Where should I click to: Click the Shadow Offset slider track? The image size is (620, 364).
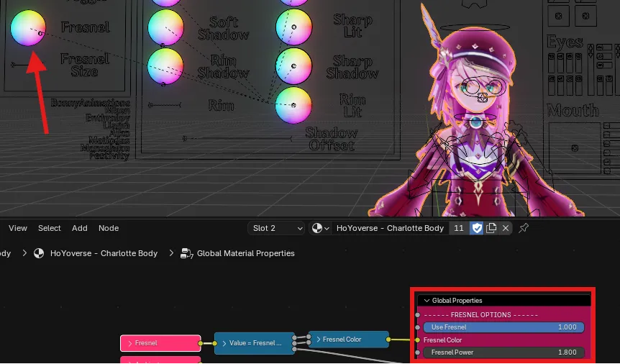(237, 138)
